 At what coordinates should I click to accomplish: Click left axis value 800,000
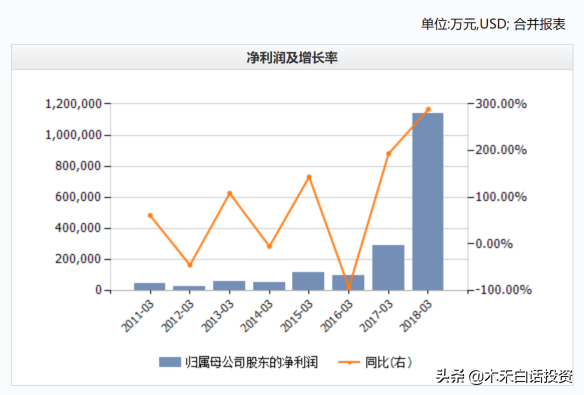(x=78, y=166)
